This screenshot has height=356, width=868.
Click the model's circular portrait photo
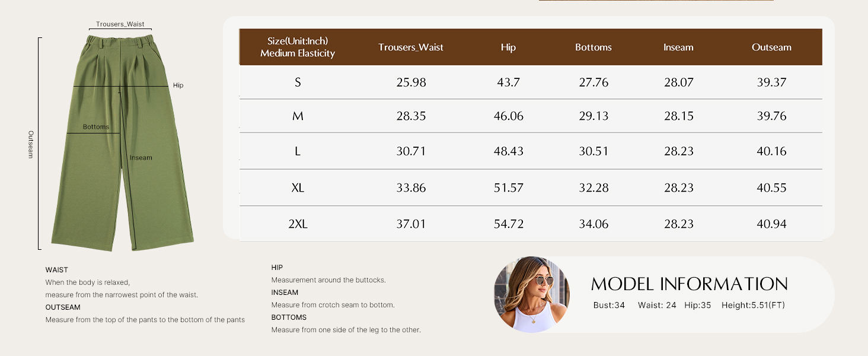[532, 294]
